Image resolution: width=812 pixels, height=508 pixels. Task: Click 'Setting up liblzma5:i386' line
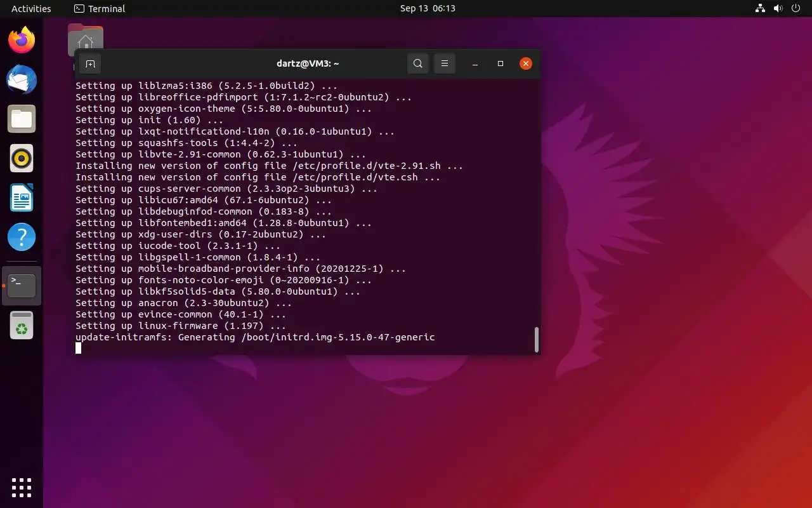(x=206, y=86)
